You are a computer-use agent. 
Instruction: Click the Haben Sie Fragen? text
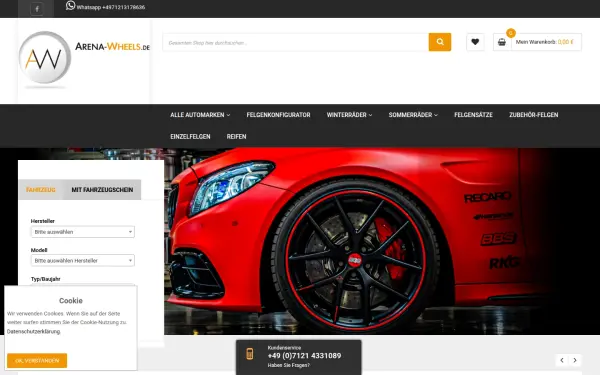point(289,365)
